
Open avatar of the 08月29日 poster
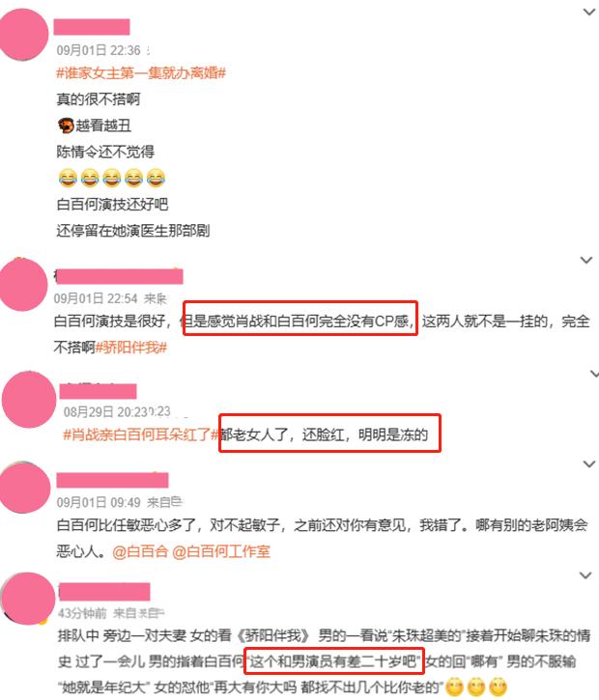[29, 400]
